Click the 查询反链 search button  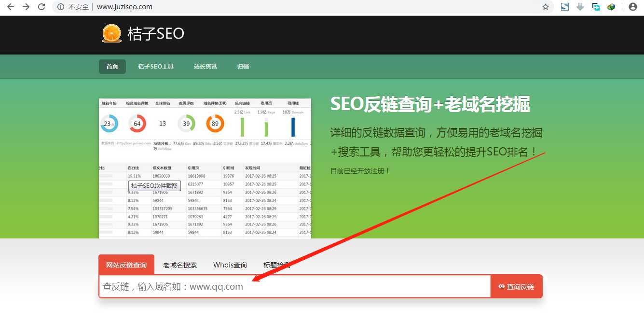pos(517,286)
